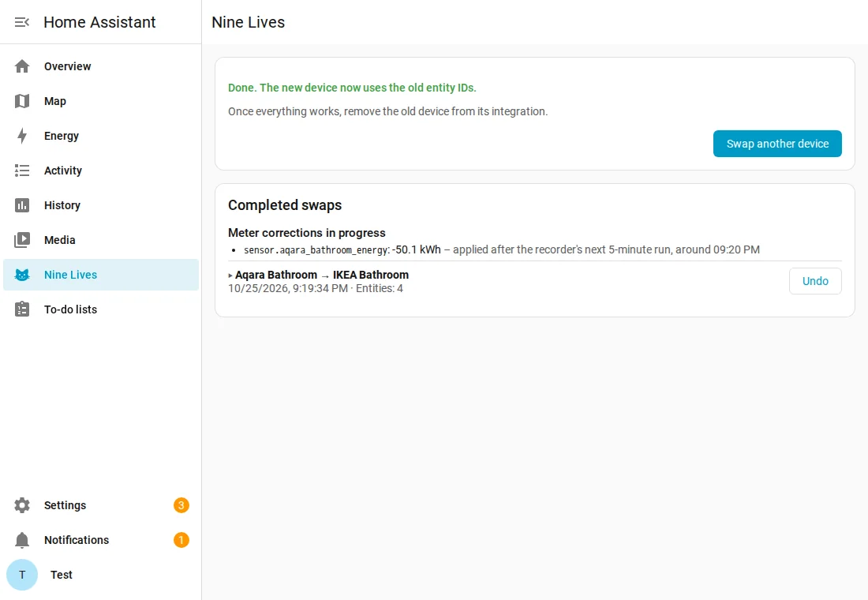Collapse the sidebar with the menu icon
Image resolution: width=868 pixels, height=600 pixels.
point(22,22)
